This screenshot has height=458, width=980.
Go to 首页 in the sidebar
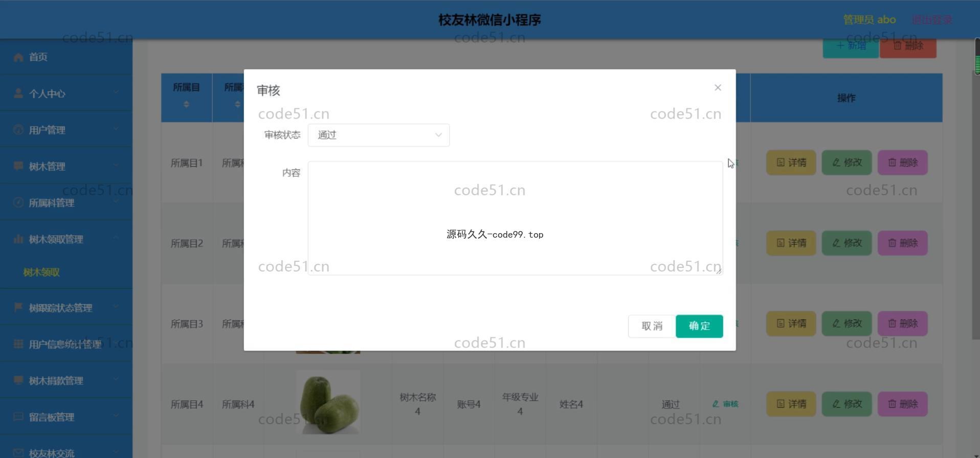point(66,57)
